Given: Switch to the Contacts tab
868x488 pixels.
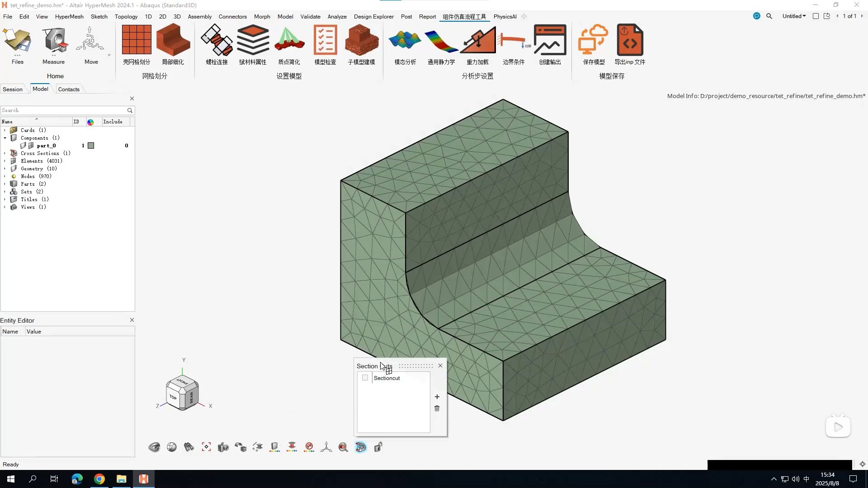Looking at the screenshot, I should [69, 89].
